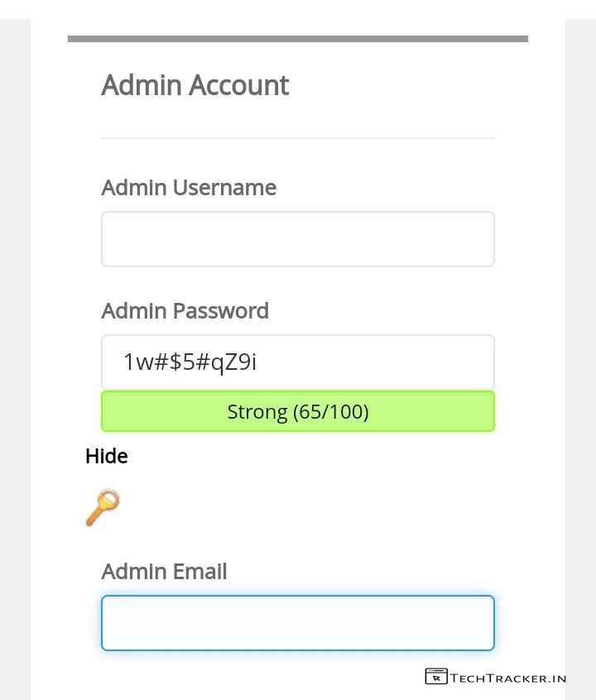Click the TechTracker.in watermark text
This screenshot has height=700, width=596.
508,678
